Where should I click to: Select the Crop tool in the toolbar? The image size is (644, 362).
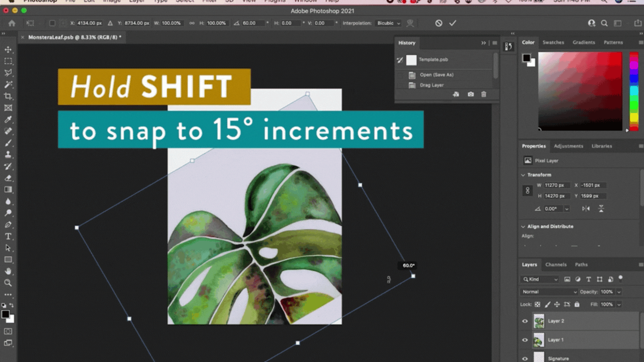(x=8, y=95)
